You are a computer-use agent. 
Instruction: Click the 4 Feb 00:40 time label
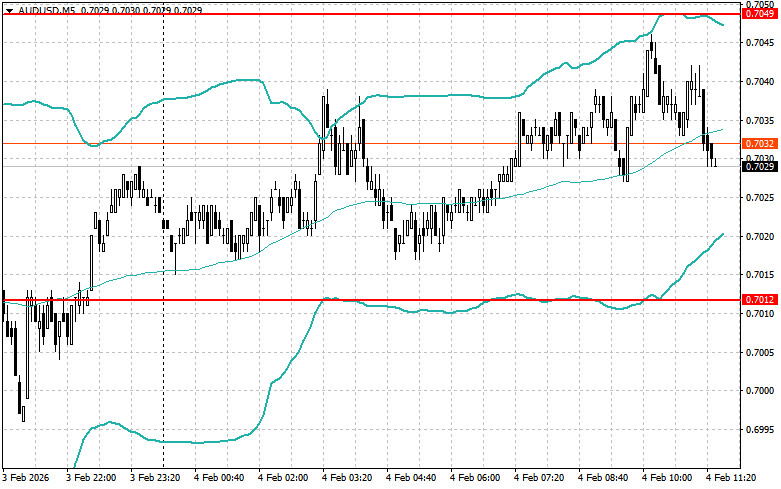(219, 478)
